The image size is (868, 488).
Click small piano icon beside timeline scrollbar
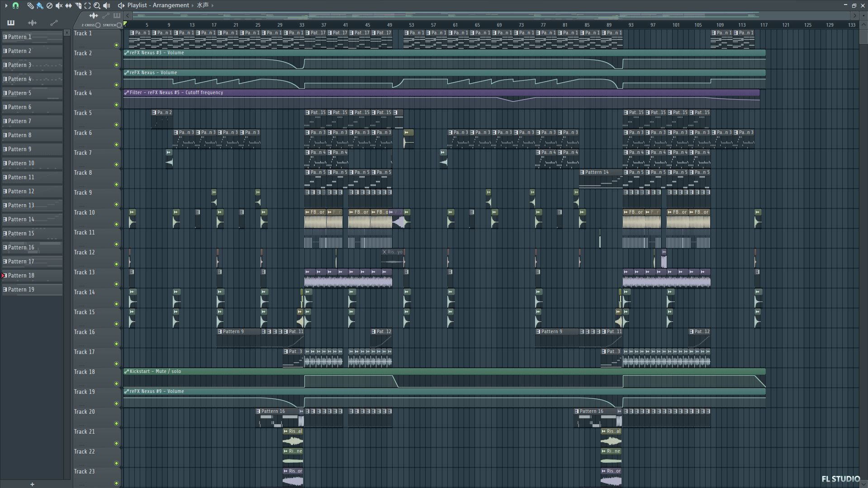117,15
